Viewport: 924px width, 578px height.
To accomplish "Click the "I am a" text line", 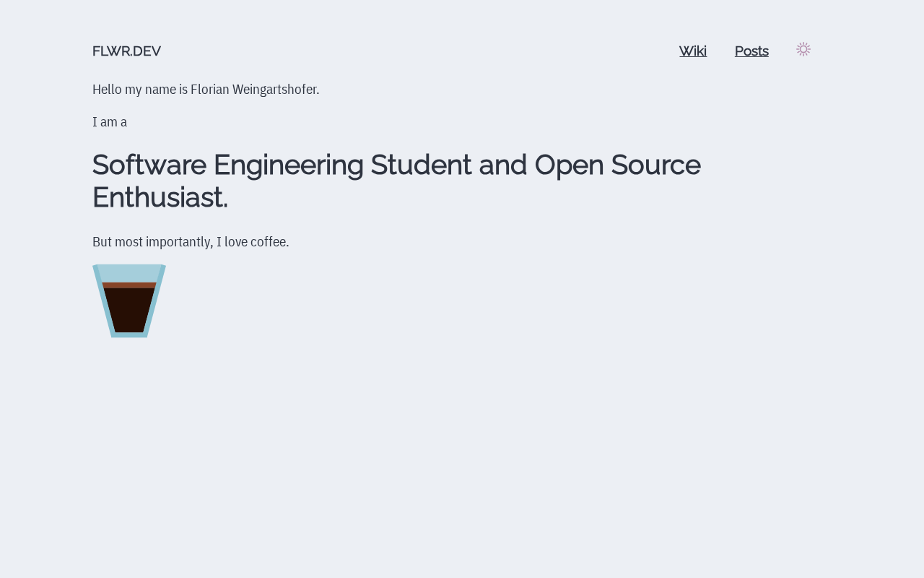I will pyautogui.click(x=110, y=122).
